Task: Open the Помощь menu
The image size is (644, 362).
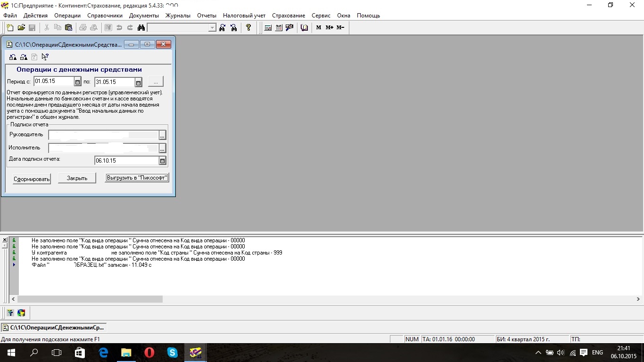Action: pos(368,16)
